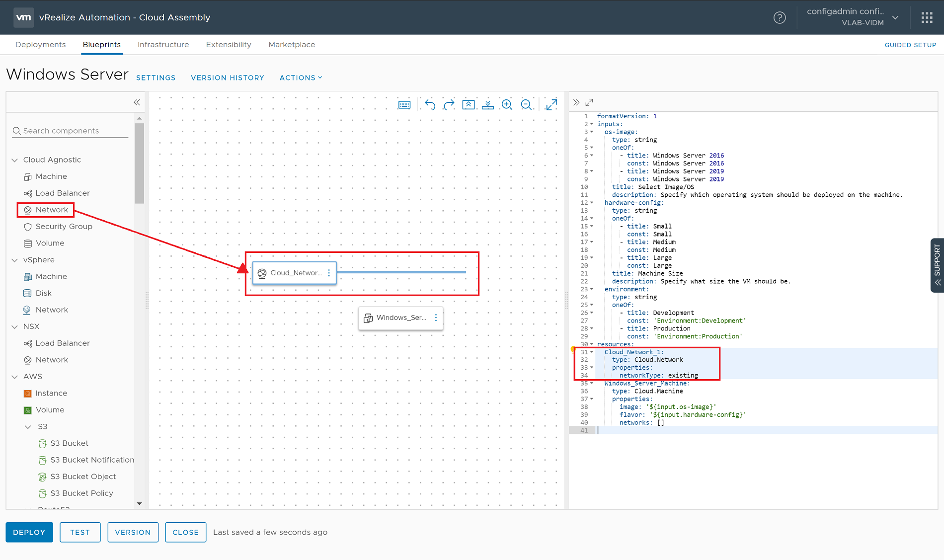The width and height of the screenshot is (944, 560).
Task: Open the Marketplace tab
Action: (292, 44)
